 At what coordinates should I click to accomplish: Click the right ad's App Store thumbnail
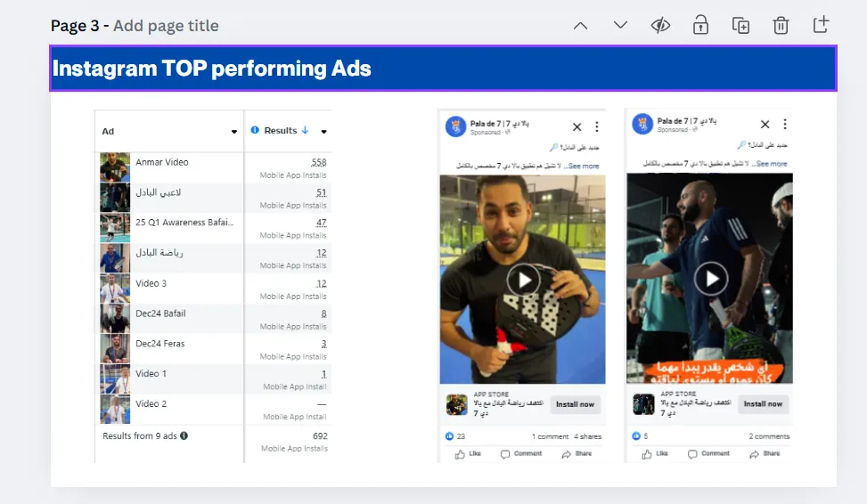point(643,404)
